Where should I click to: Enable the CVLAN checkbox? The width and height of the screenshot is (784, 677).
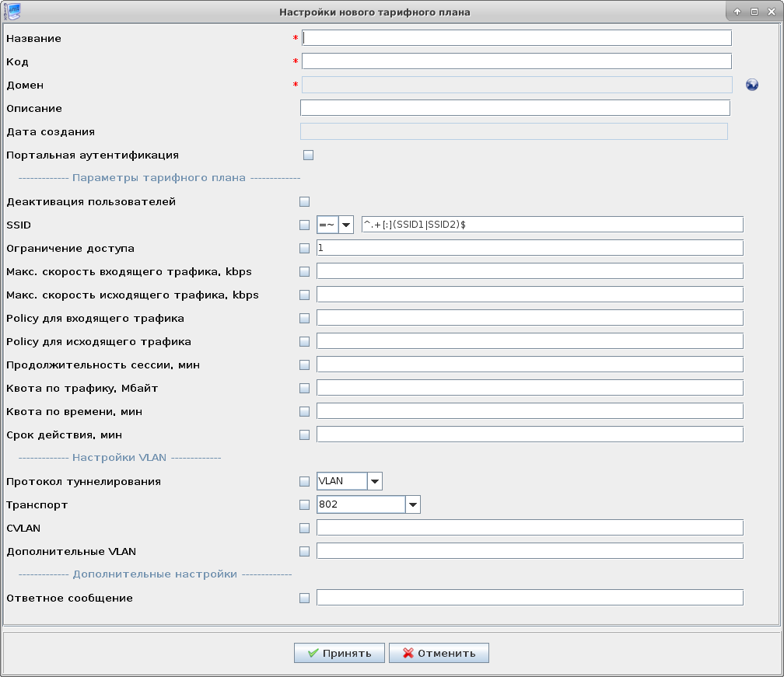(x=305, y=528)
